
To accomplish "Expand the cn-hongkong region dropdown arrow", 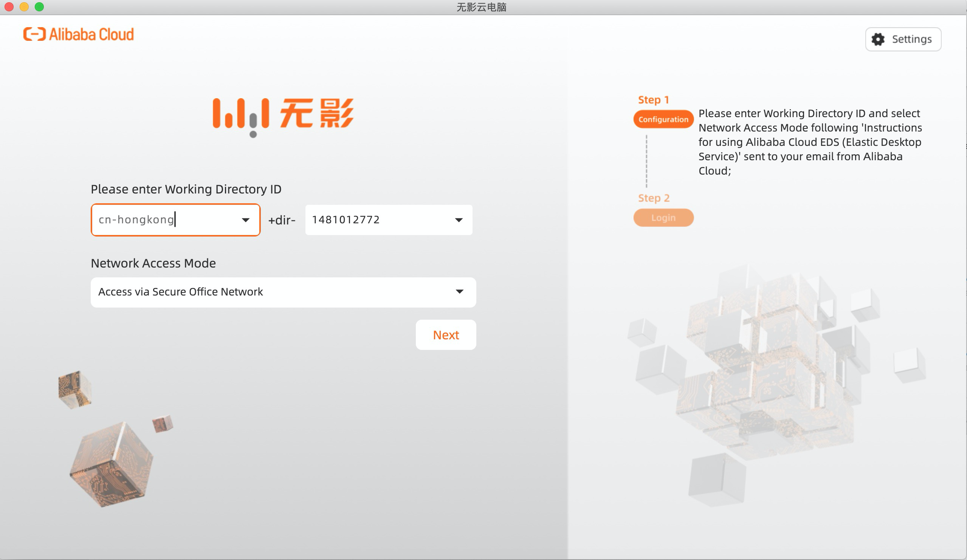I will (x=246, y=220).
